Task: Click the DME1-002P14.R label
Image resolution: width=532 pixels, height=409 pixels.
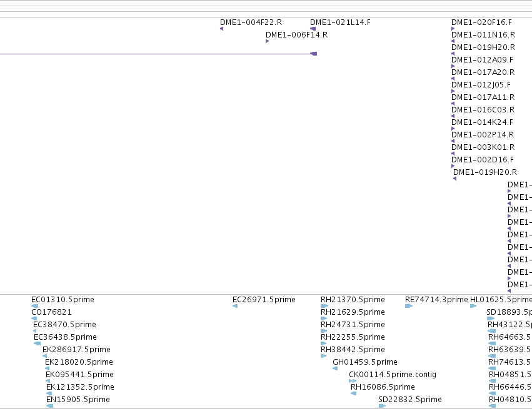Action: pyautogui.click(x=483, y=135)
